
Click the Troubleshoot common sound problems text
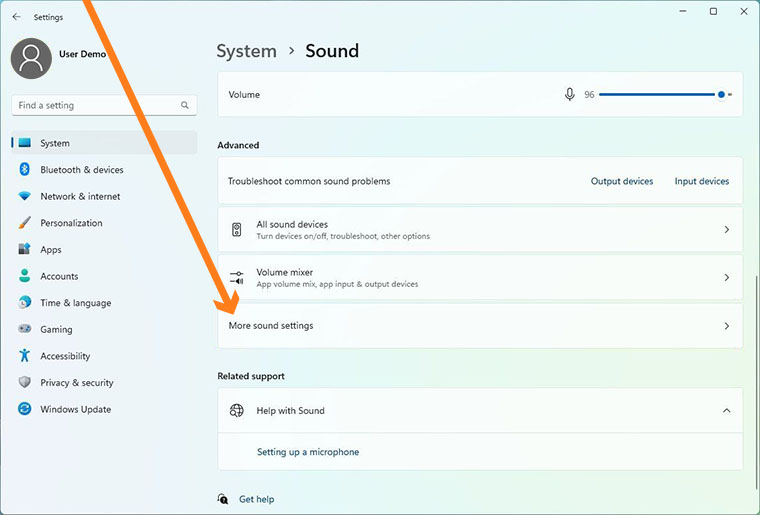[x=309, y=181]
